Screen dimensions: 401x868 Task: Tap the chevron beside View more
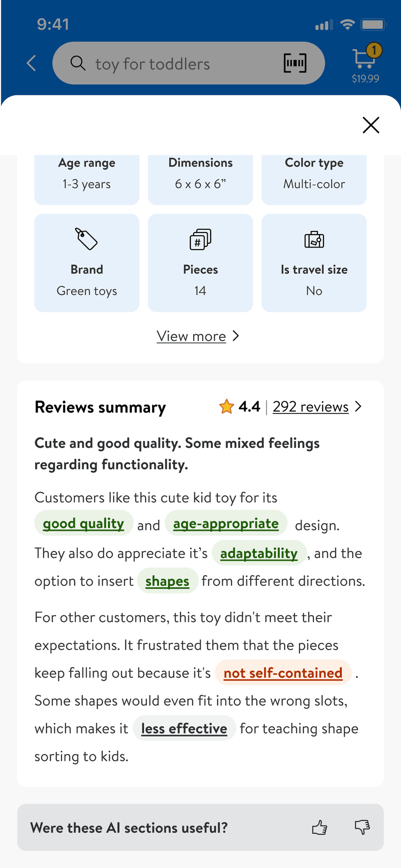236,336
